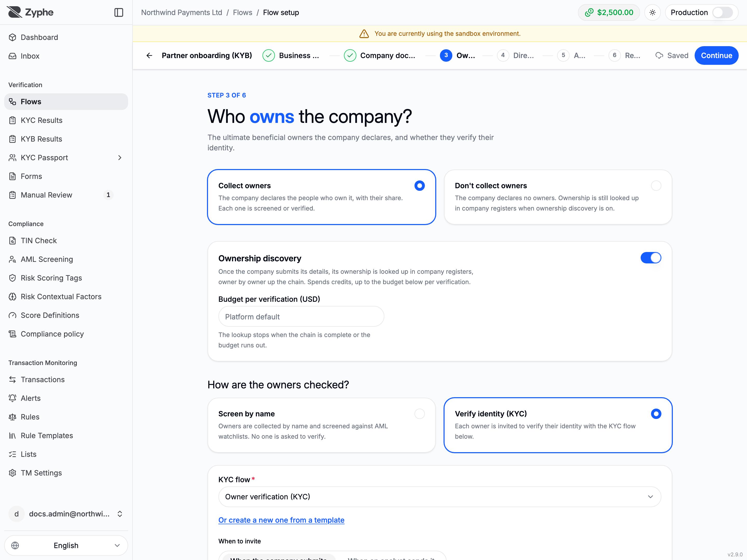The height and width of the screenshot is (560, 747).
Task: Open KYB Results page
Action: pyautogui.click(x=66, y=139)
